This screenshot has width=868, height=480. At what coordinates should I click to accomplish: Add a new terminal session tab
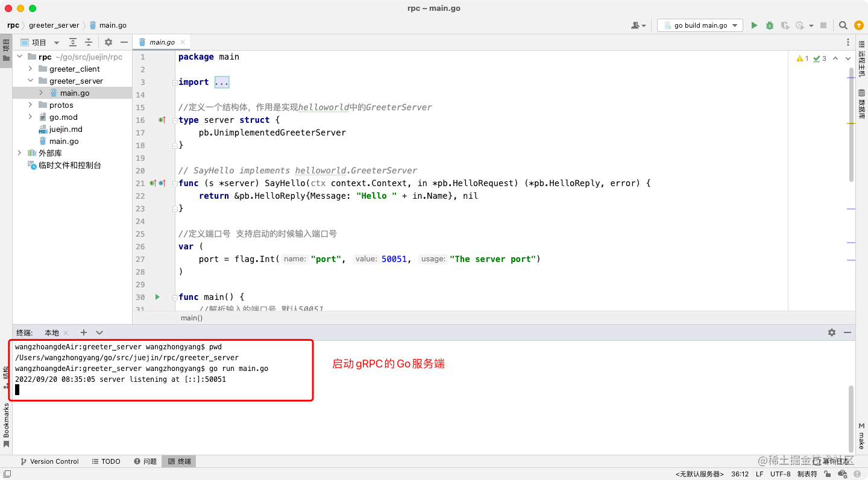click(84, 332)
